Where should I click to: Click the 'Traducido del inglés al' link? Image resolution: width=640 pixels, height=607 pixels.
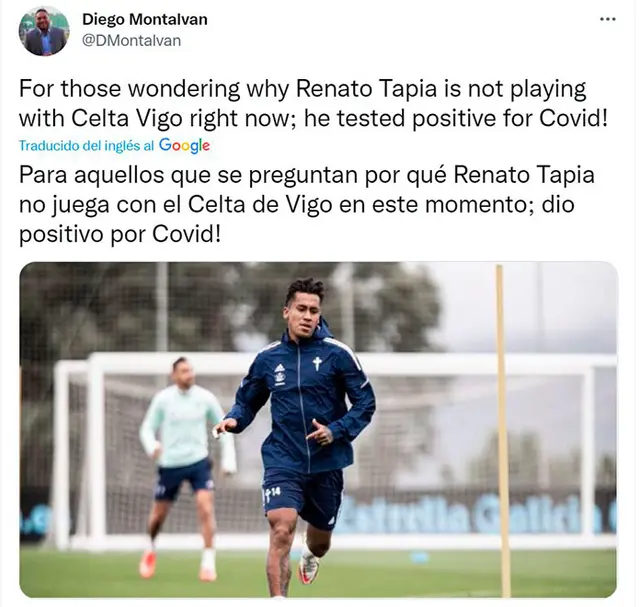click(x=87, y=146)
